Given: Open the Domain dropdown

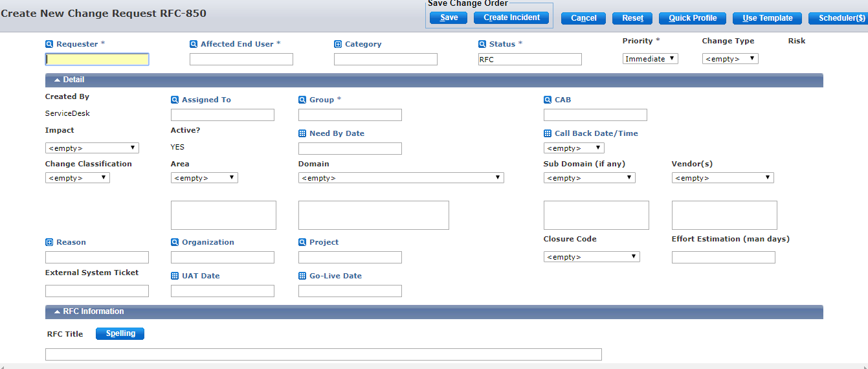Looking at the screenshot, I should pyautogui.click(x=401, y=177).
